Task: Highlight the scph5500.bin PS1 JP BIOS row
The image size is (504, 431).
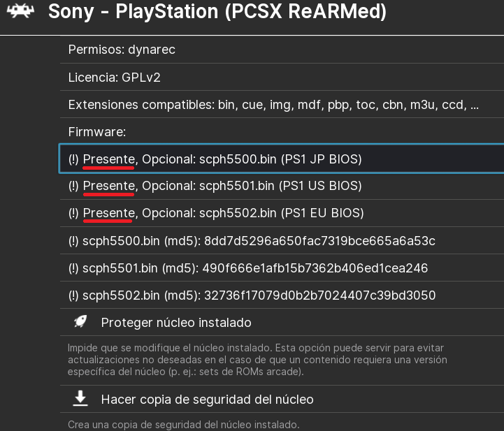Action: coord(280,159)
